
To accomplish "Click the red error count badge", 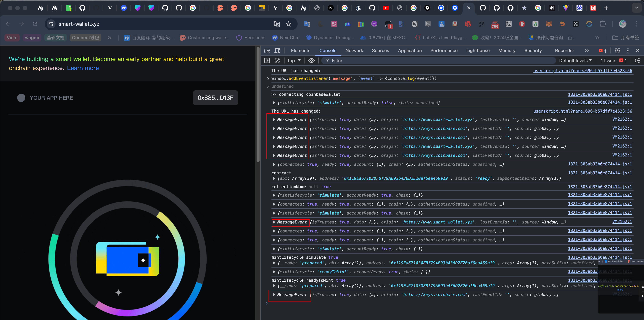I will pos(602,51).
